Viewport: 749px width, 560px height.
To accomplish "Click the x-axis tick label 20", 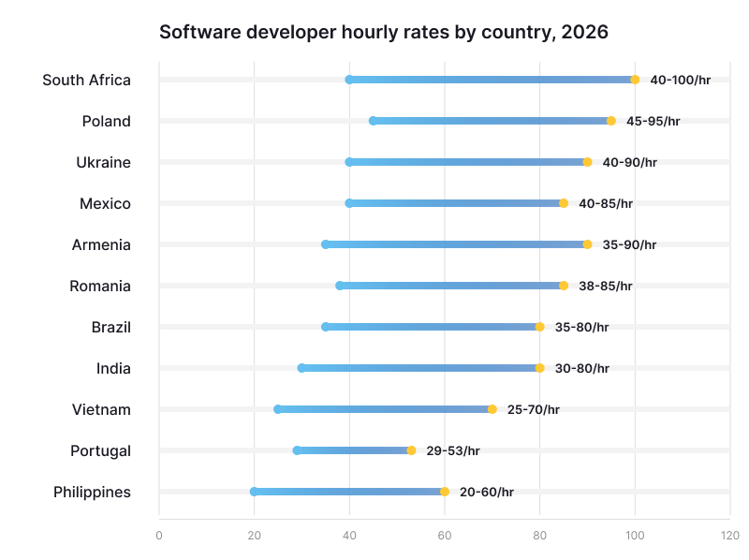I will [x=254, y=536].
